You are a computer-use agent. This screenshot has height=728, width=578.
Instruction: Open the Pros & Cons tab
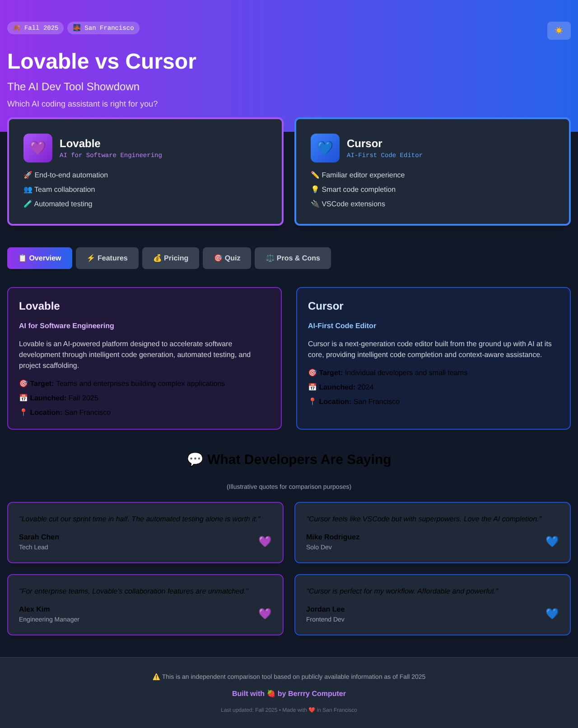tap(293, 258)
